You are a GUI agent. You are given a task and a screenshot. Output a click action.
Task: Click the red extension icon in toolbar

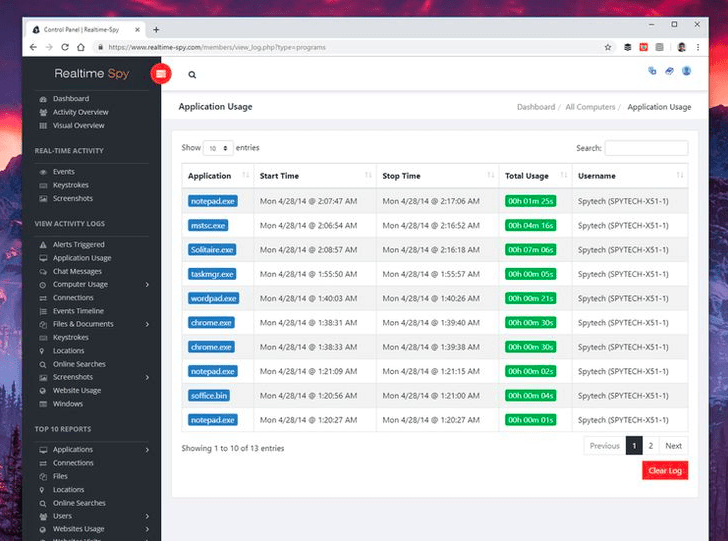pos(644,47)
